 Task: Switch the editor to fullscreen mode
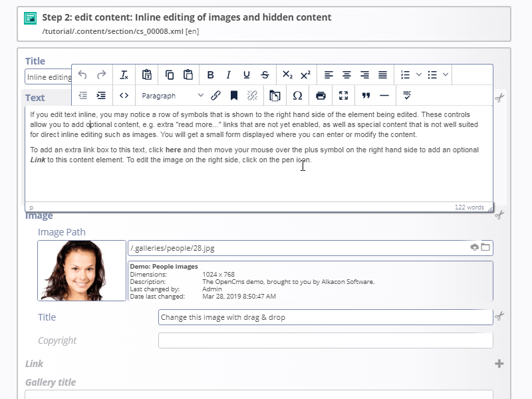click(342, 96)
